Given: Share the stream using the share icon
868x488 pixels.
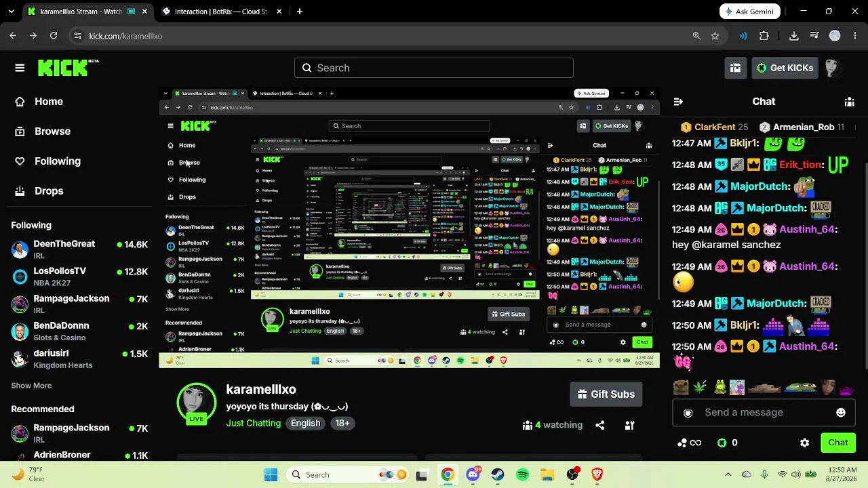Looking at the screenshot, I should tap(600, 425).
